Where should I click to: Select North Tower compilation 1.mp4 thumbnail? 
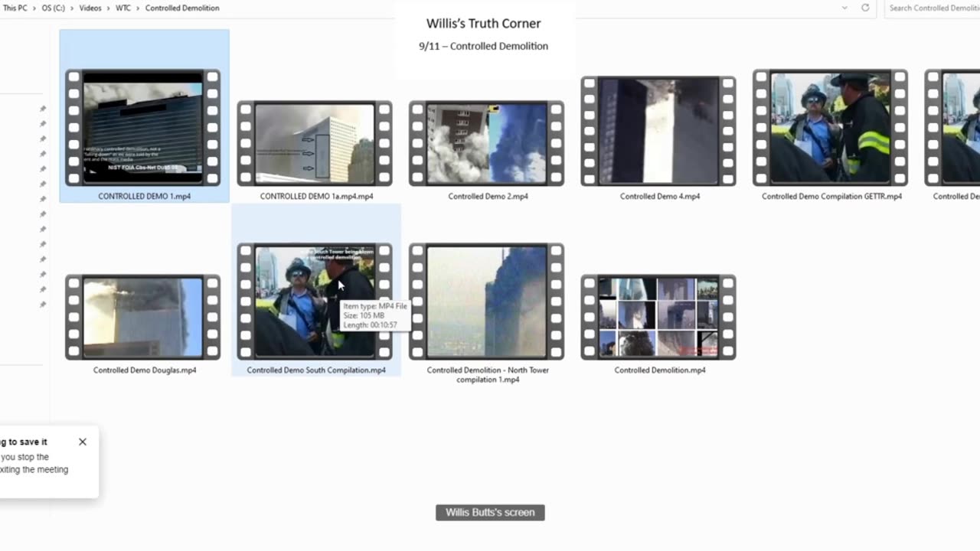486,302
